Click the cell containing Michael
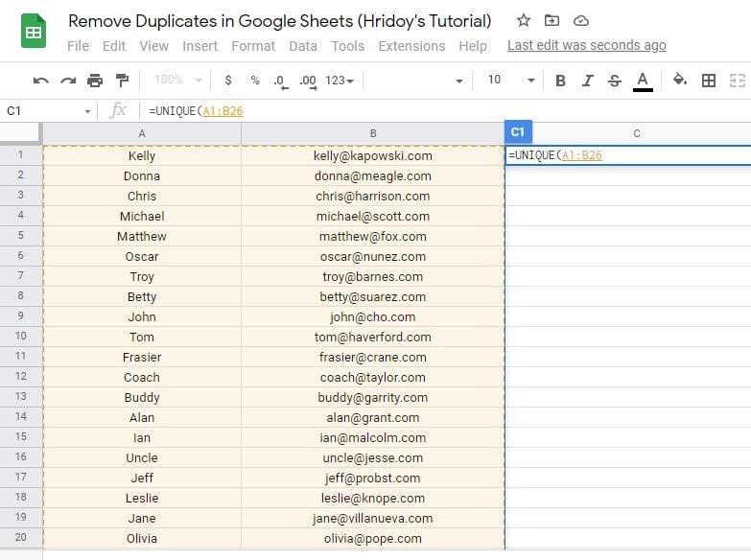 click(x=142, y=216)
